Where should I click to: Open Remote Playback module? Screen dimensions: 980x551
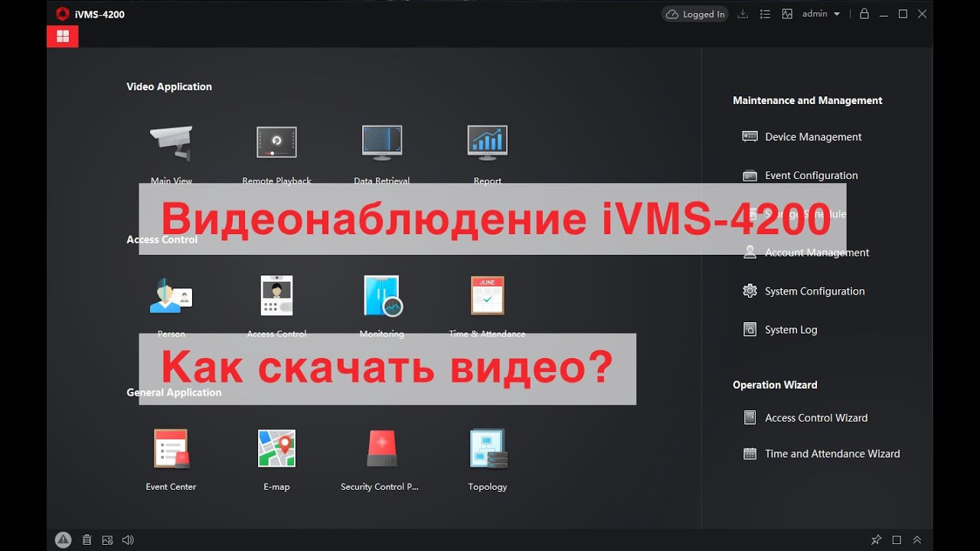pos(276,142)
